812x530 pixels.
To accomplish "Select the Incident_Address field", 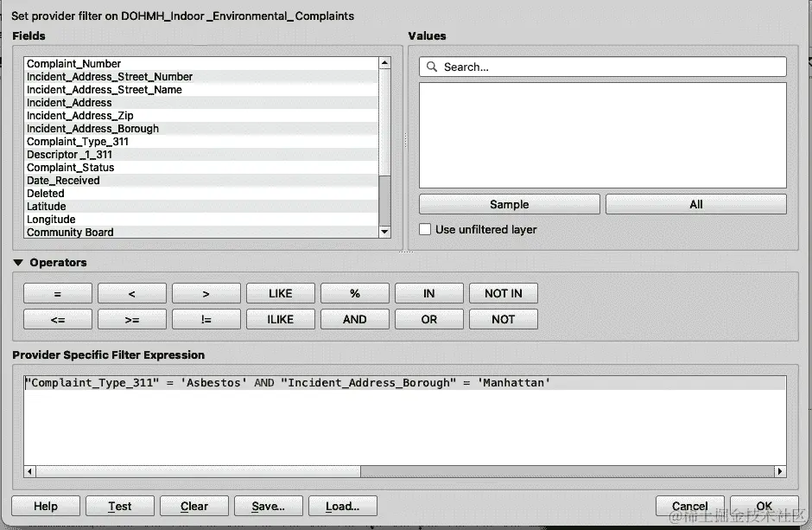I will coord(201,102).
